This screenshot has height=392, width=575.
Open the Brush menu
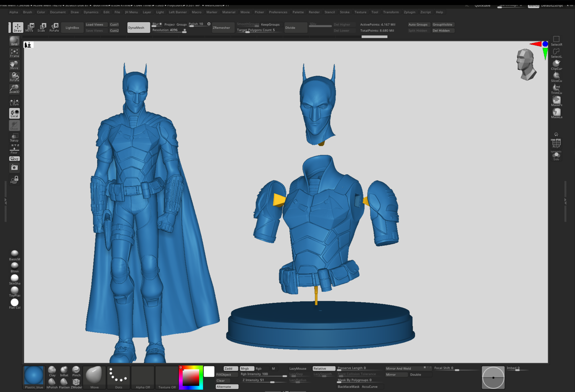click(27, 12)
